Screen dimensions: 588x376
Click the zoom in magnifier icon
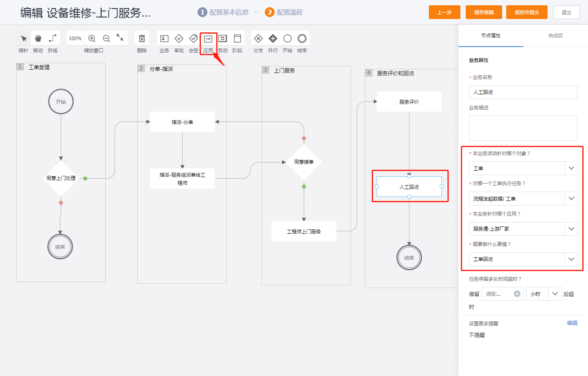tap(92, 38)
